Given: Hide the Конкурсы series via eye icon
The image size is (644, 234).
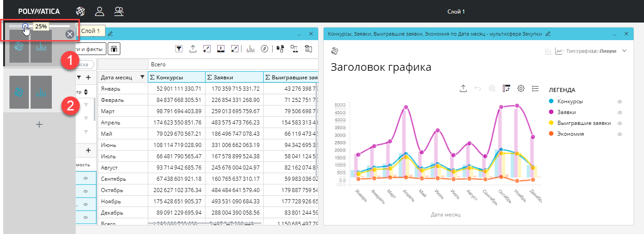Looking at the screenshot, I should 619,102.
